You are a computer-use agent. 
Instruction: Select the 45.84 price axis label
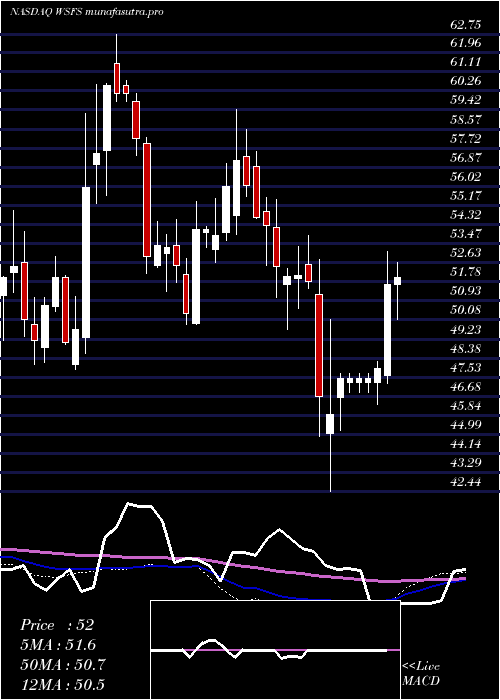[x=466, y=406]
